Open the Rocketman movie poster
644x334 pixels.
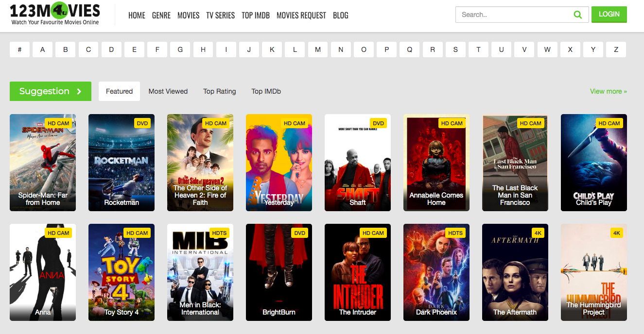pos(122,163)
